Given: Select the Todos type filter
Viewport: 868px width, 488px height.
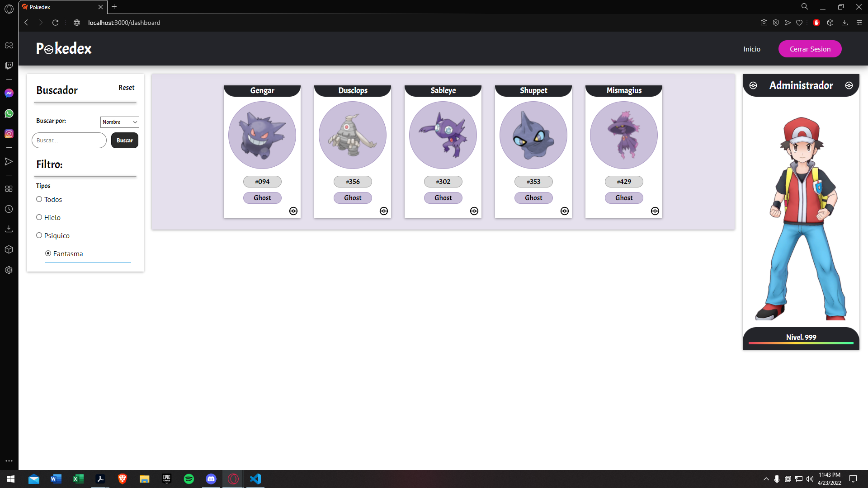Looking at the screenshot, I should pyautogui.click(x=39, y=199).
